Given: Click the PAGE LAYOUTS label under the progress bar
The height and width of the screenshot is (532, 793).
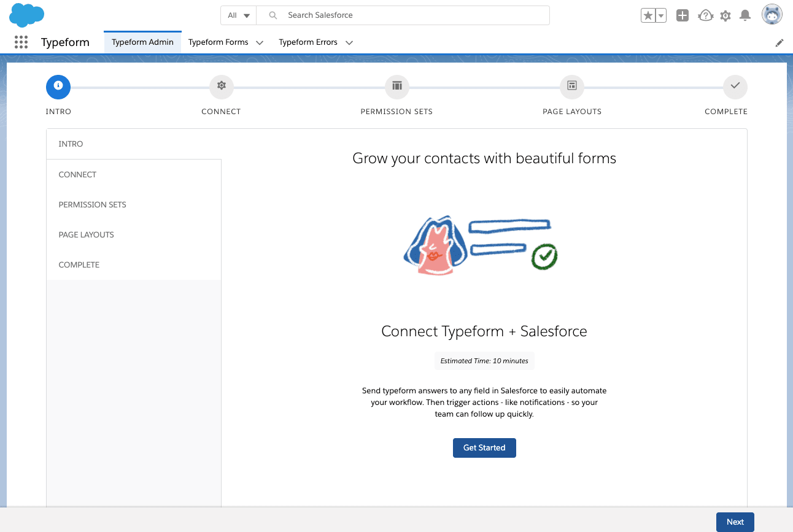Looking at the screenshot, I should 572,112.
